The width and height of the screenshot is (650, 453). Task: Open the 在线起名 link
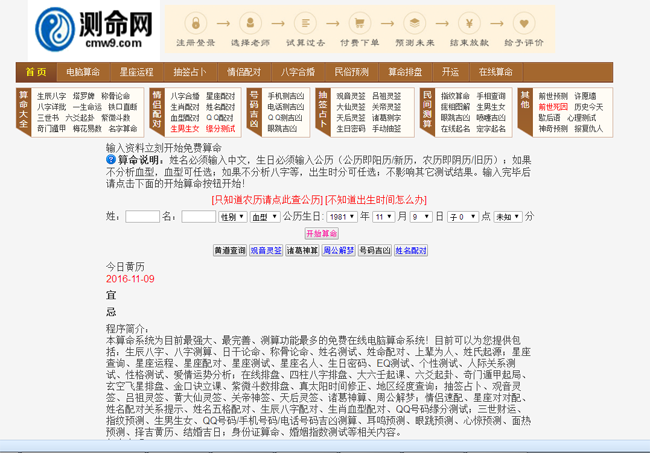455,128
